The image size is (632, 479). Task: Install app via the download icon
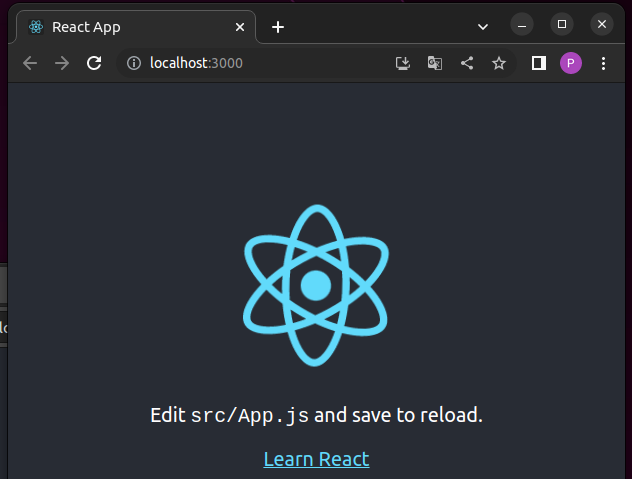[x=403, y=63]
